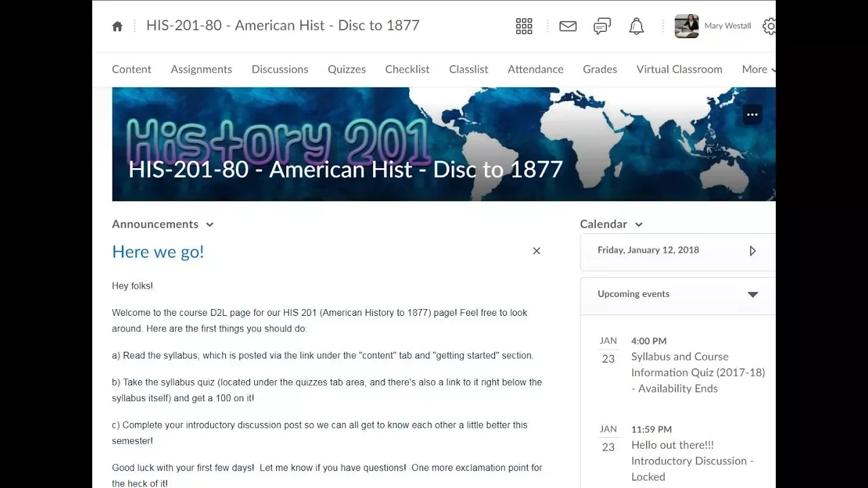Open the Attendance tab

[x=536, y=69]
